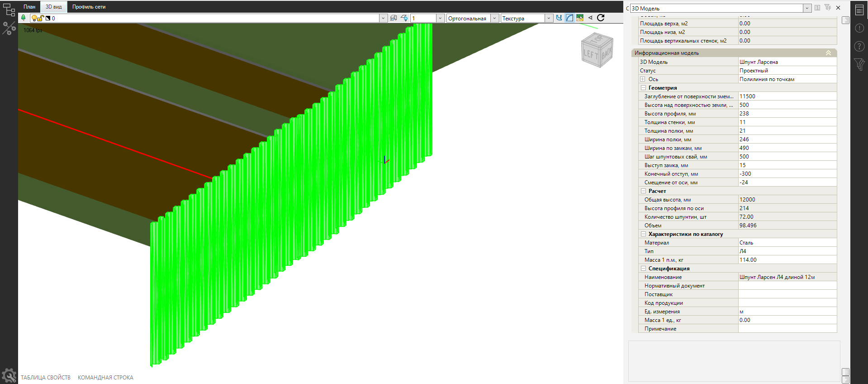868x384 pixels.
Task: Click the quick filter funnel icon in properties header
Action: click(x=827, y=8)
